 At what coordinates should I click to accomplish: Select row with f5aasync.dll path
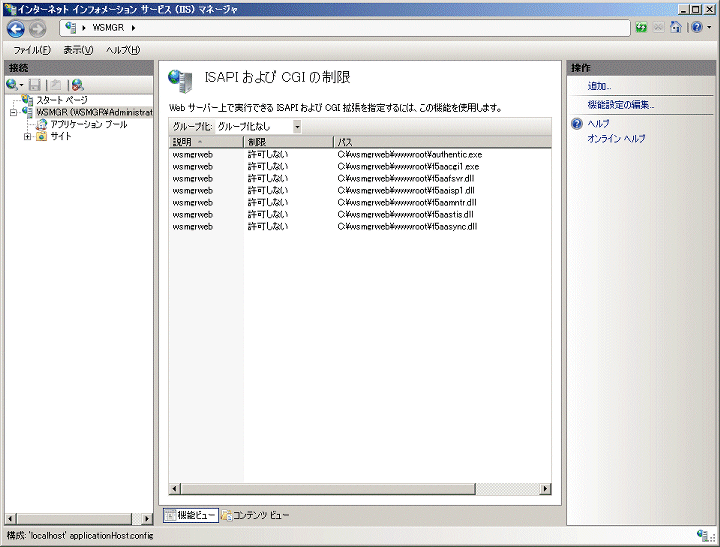click(360, 226)
